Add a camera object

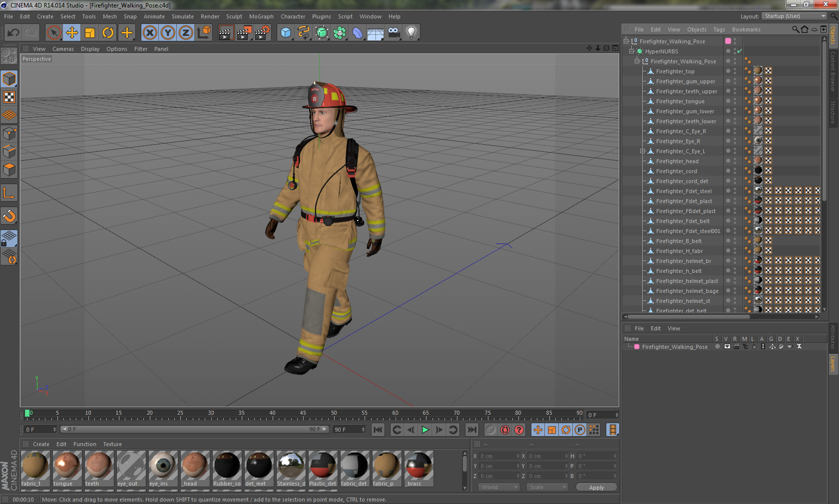394,33
